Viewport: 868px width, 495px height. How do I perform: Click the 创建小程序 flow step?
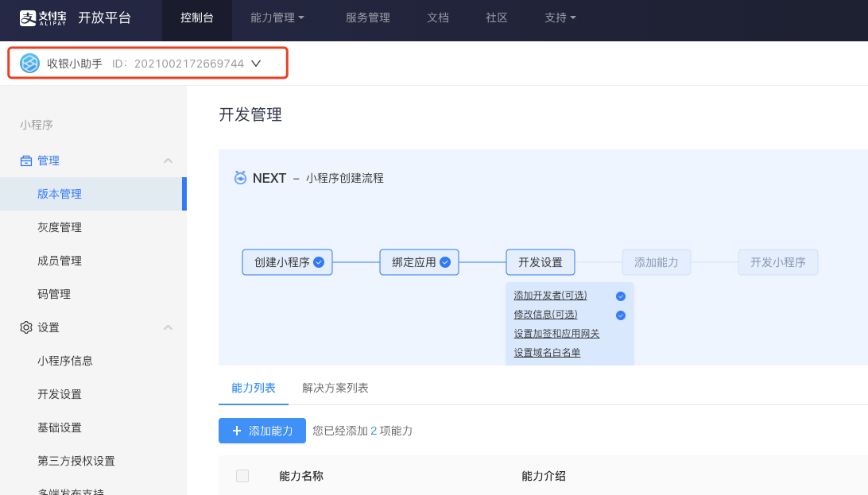coord(287,262)
